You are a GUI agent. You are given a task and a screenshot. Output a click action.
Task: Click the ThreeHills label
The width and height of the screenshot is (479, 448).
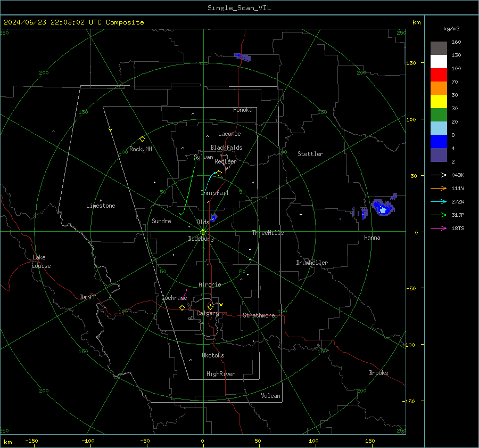(x=268, y=233)
